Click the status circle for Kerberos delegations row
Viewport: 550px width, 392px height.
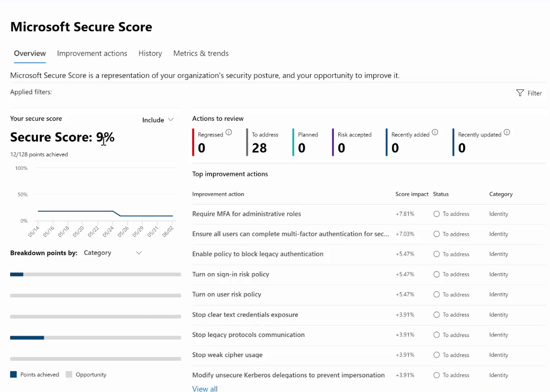pos(436,375)
